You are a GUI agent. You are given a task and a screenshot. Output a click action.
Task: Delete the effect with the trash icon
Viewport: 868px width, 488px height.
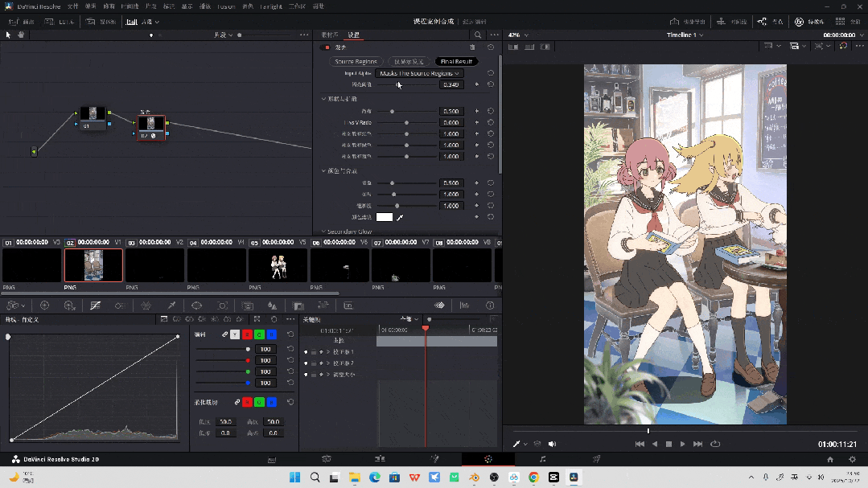pos(473,47)
